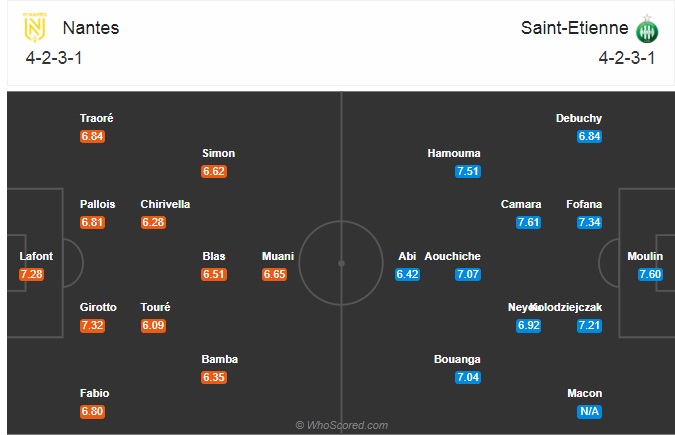
Task: Select player Debuchy near the top
Action: coord(579,118)
